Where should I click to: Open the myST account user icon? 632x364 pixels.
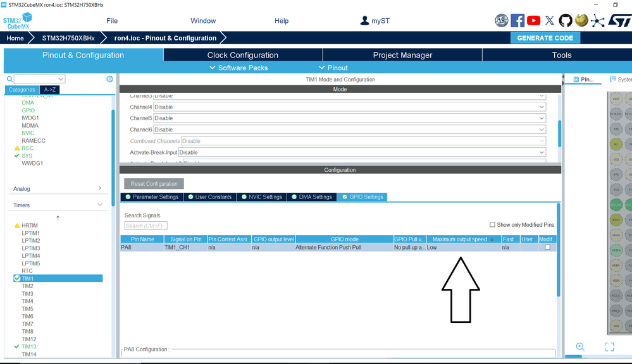(x=364, y=20)
